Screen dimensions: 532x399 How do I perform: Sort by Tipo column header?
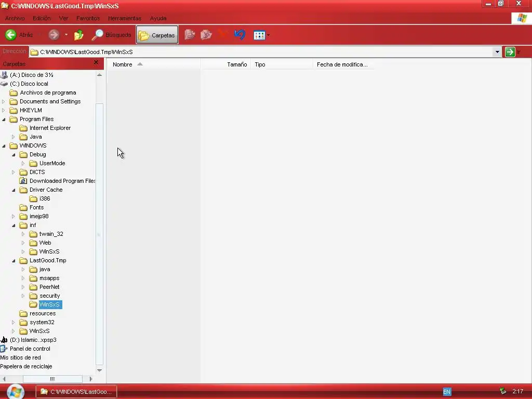click(x=282, y=64)
